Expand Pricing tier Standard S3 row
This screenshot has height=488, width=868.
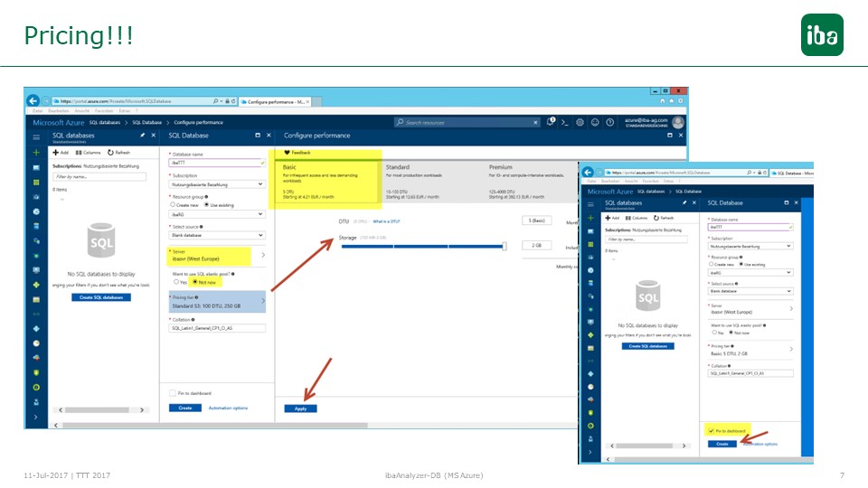[217, 302]
